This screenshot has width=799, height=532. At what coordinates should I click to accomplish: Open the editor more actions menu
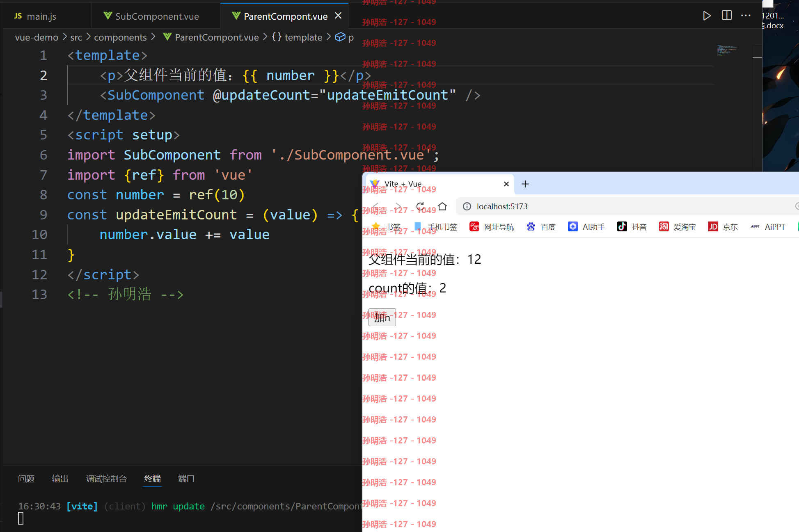(746, 16)
